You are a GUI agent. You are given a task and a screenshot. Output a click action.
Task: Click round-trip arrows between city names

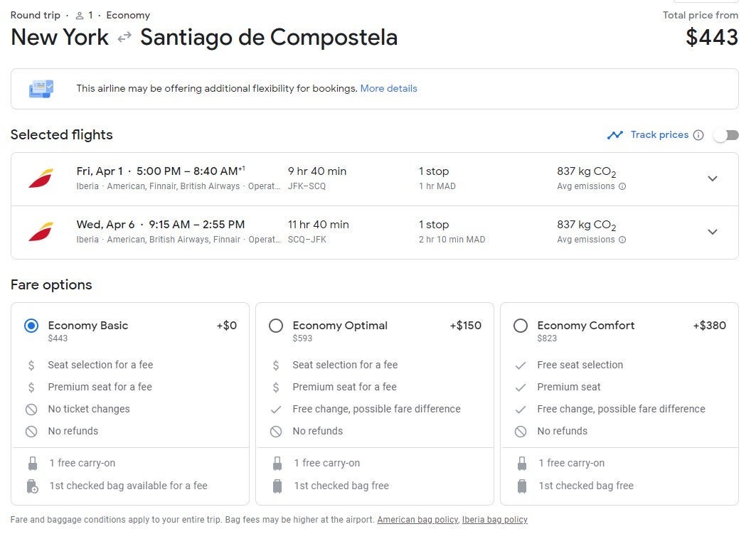click(x=124, y=38)
